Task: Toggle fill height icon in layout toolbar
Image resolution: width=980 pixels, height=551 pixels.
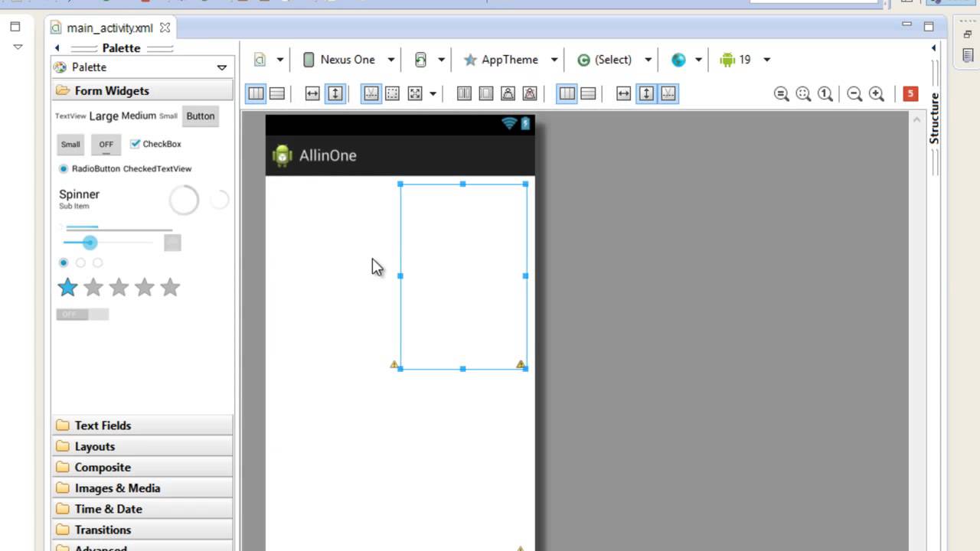Action: 335,93
